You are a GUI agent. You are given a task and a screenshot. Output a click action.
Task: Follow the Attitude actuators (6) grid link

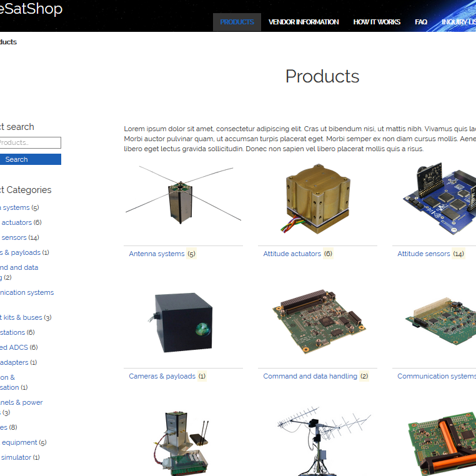pos(298,254)
